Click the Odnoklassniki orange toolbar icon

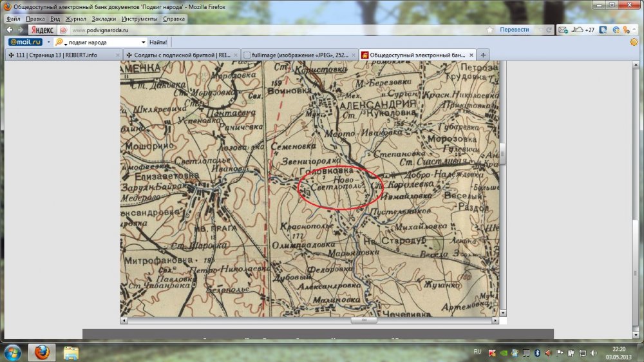[626, 30]
